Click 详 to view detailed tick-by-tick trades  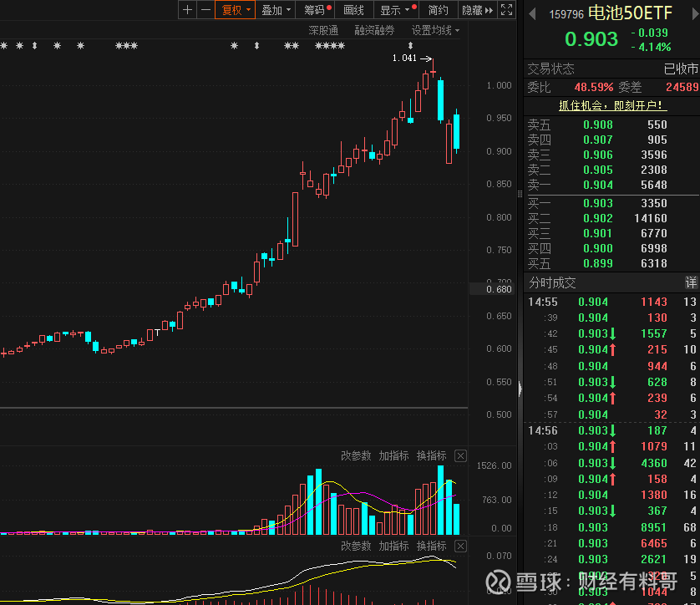pyautogui.click(x=692, y=282)
